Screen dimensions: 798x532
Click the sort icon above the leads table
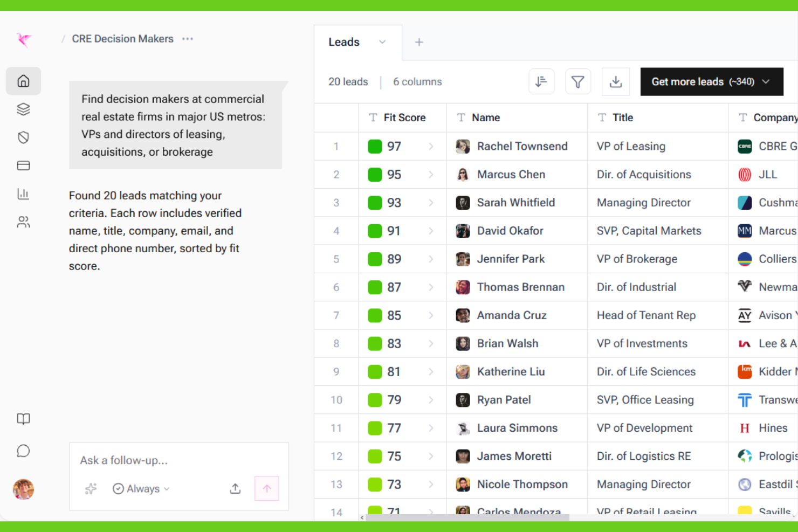click(541, 81)
